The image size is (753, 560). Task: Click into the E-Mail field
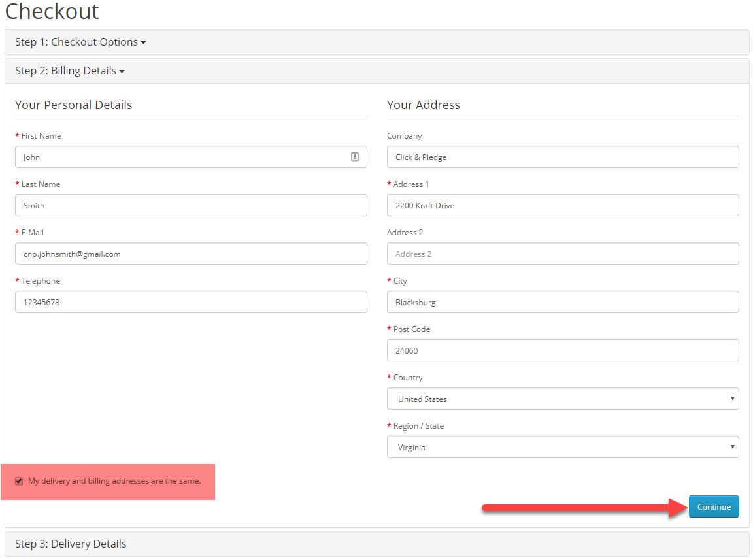coord(191,254)
